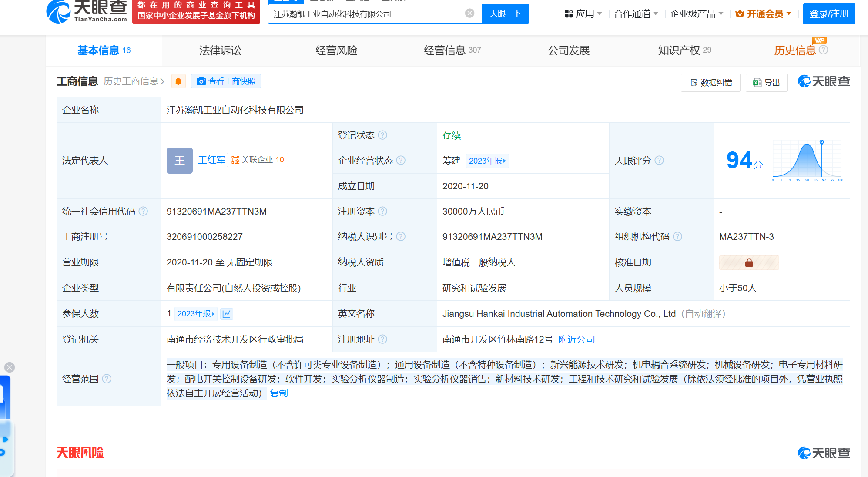Screen dimensions: 868x477
Task: Click help icon next to 经营范围
Action: [107, 379]
